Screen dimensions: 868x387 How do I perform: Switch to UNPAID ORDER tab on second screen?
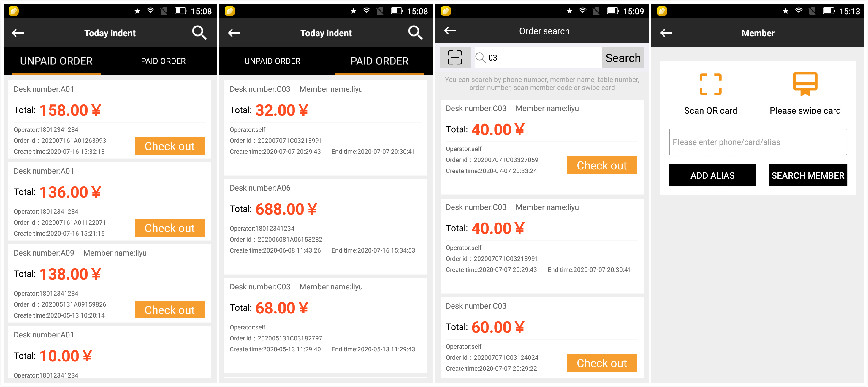click(272, 61)
